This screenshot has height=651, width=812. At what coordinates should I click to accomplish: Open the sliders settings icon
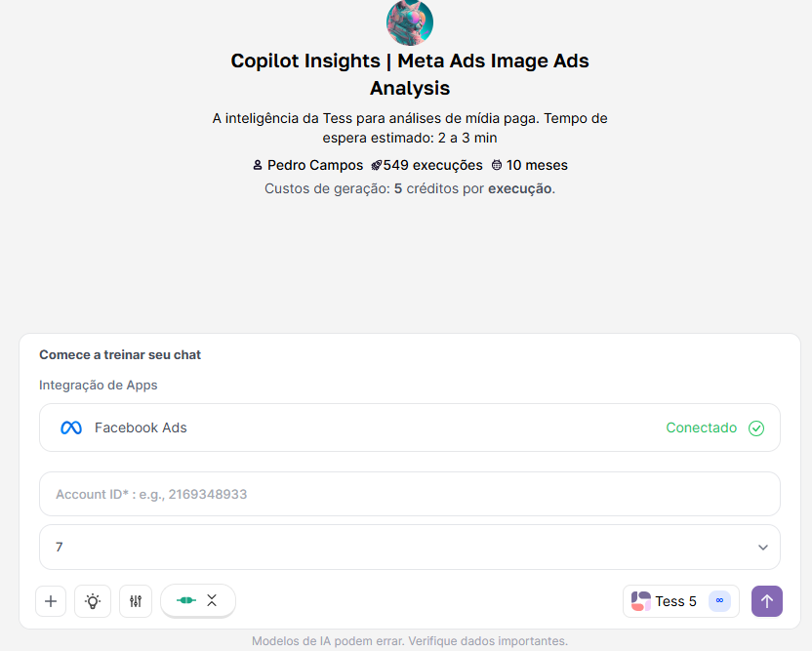[x=136, y=601]
